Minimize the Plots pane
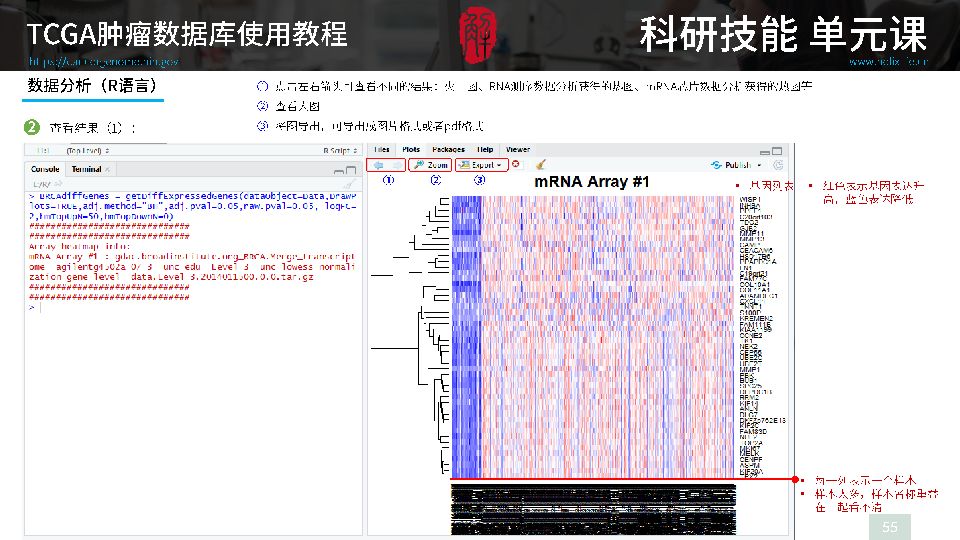 tap(765, 151)
